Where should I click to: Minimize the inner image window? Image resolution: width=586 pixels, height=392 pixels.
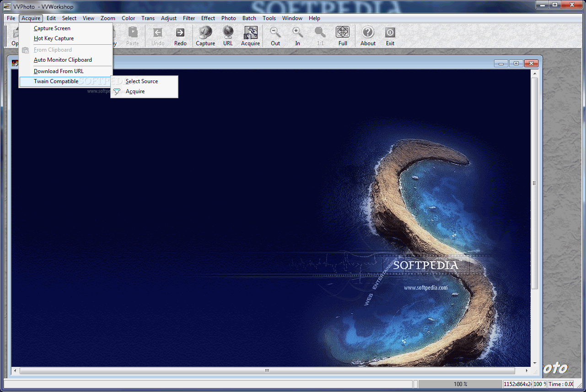tap(501, 63)
